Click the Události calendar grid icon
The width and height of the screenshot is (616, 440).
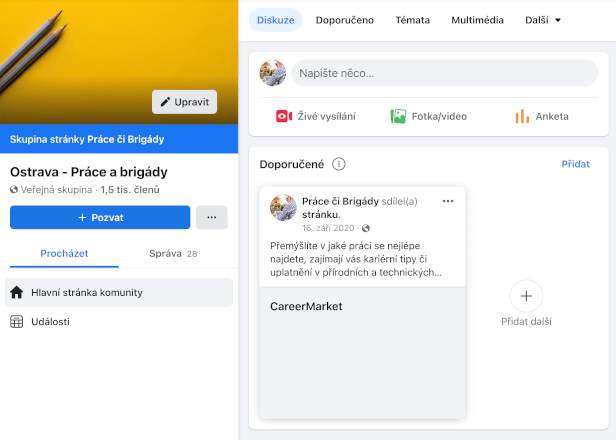click(x=16, y=321)
